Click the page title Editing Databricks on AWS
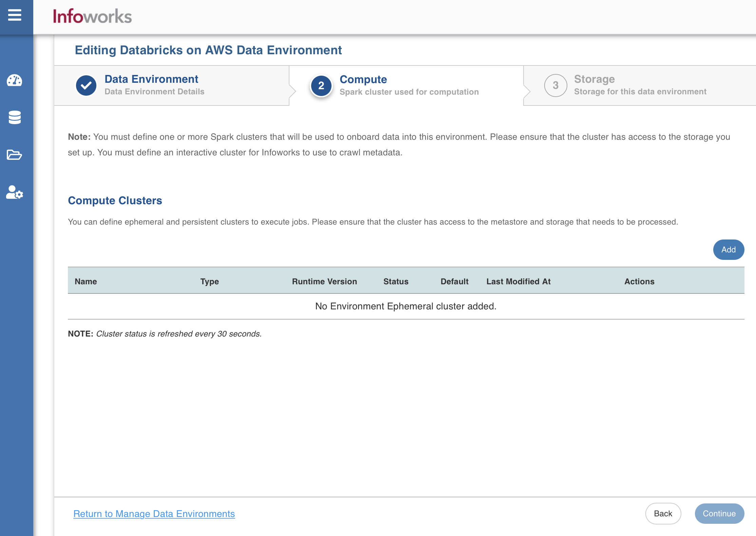 pyautogui.click(x=208, y=50)
